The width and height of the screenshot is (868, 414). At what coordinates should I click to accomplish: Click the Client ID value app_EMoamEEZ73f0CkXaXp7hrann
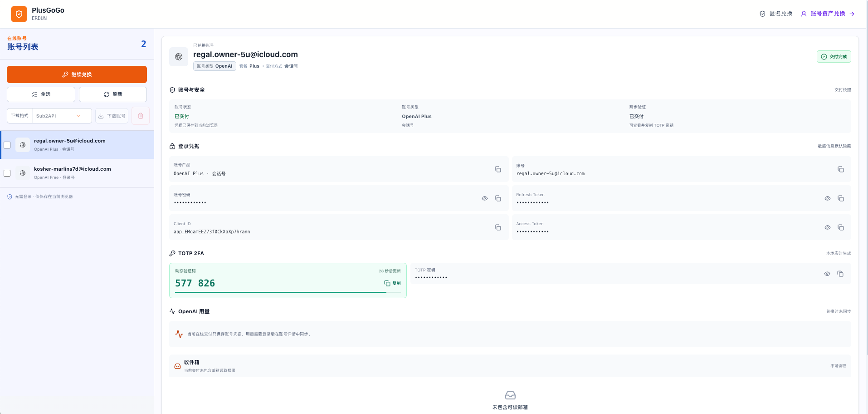pos(212,232)
